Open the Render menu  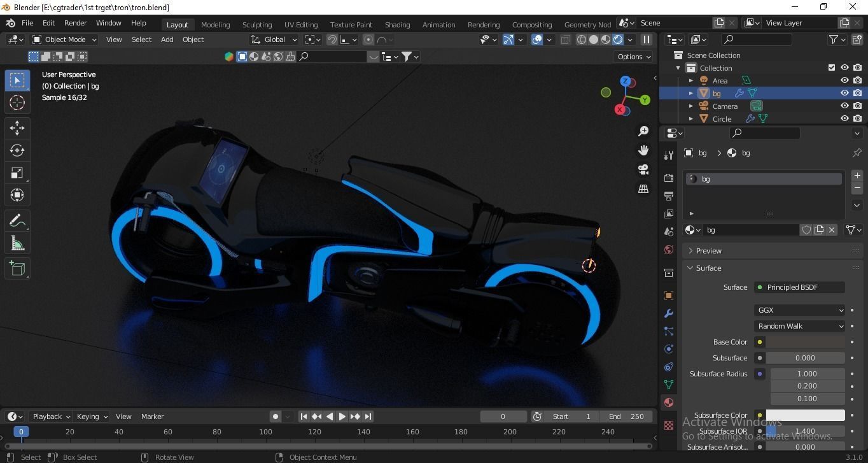pos(75,23)
